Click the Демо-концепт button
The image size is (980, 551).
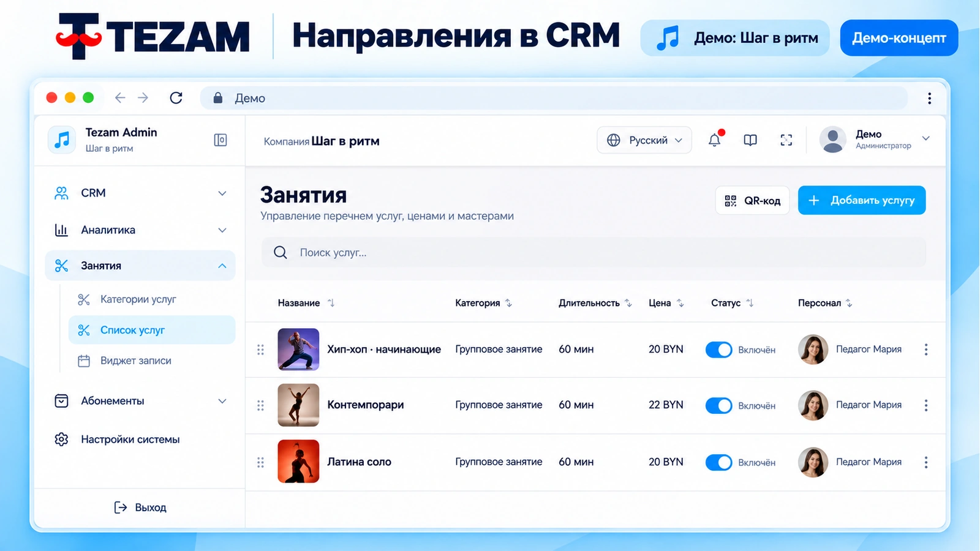point(899,38)
